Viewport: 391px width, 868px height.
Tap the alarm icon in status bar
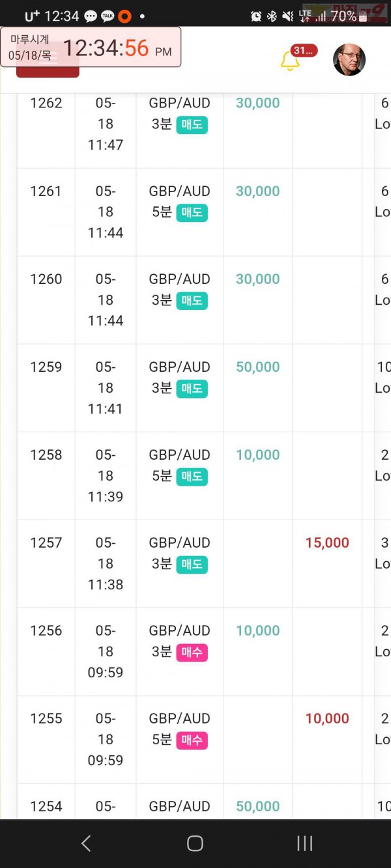(x=256, y=16)
